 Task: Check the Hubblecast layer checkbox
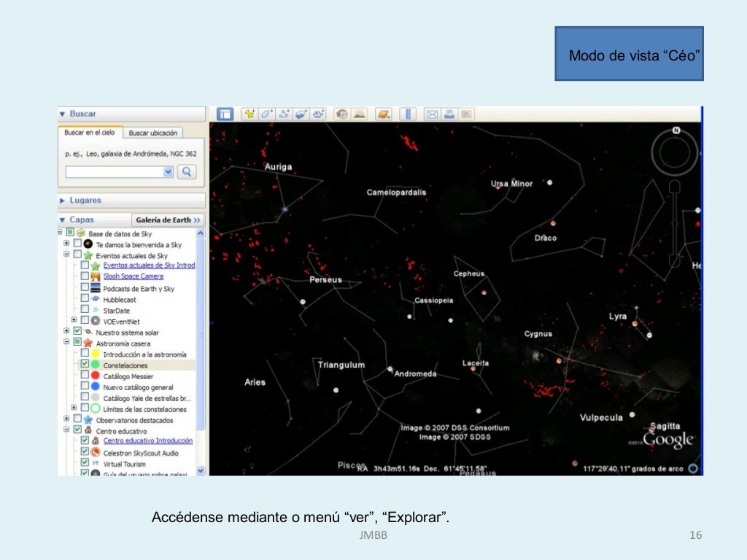pos(85,298)
